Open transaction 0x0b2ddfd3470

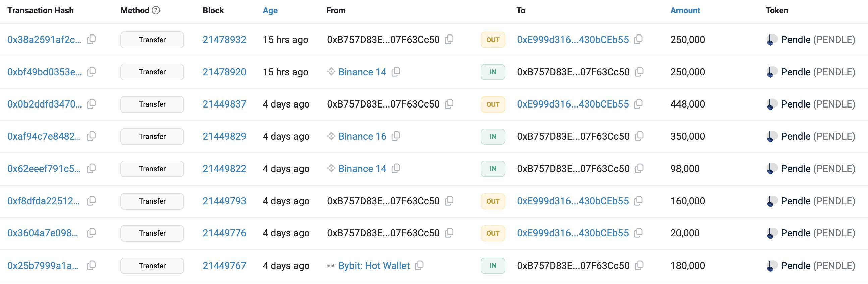click(x=45, y=104)
